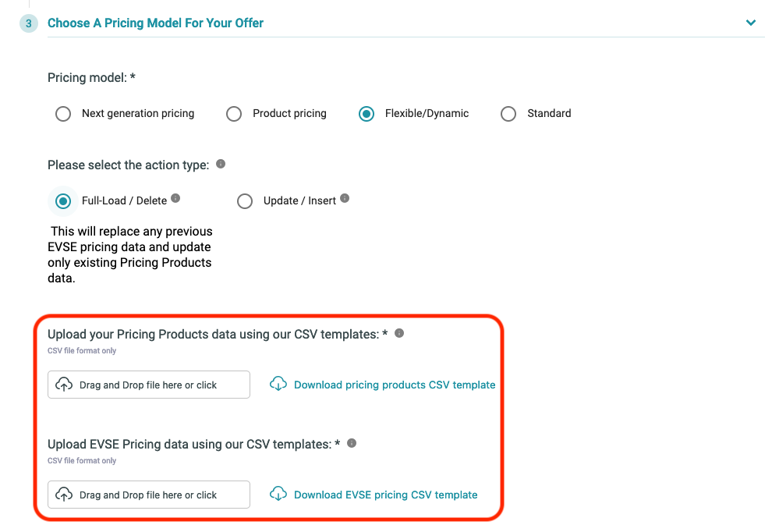Select the Standard pricing model
Viewport: 772px width, 532px height.
(508, 114)
